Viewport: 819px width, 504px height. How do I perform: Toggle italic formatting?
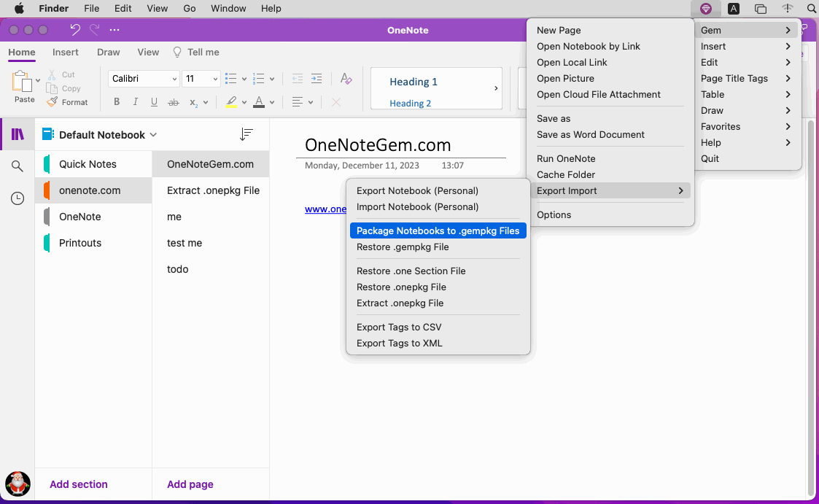coord(135,102)
